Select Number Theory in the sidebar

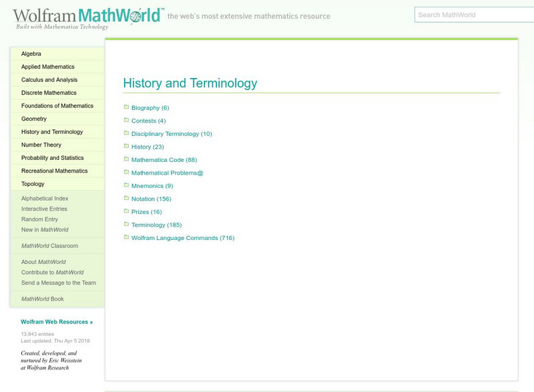click(x=57, y=145)
